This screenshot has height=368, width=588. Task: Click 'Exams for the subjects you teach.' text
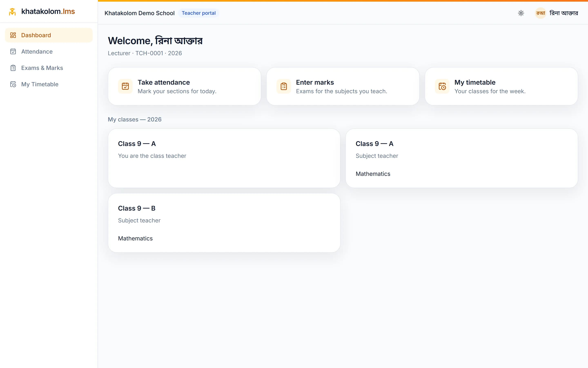pyautogui.click(x=342, y=91)
